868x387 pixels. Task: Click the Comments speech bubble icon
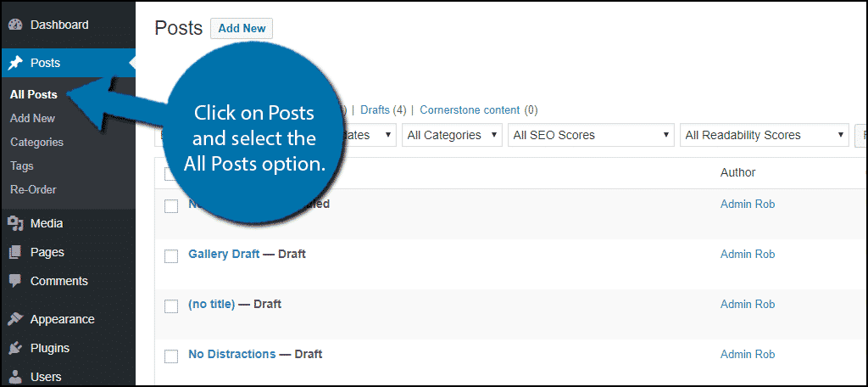[x=15, y=281]
